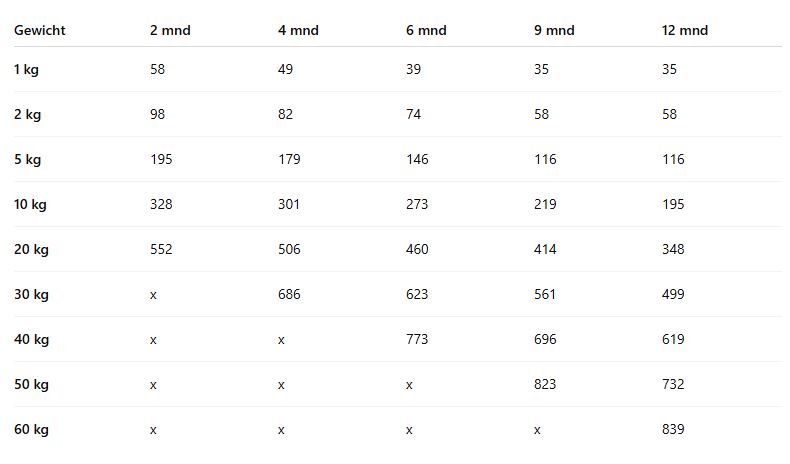Click the 9 mnd column header

coord(554,30)
